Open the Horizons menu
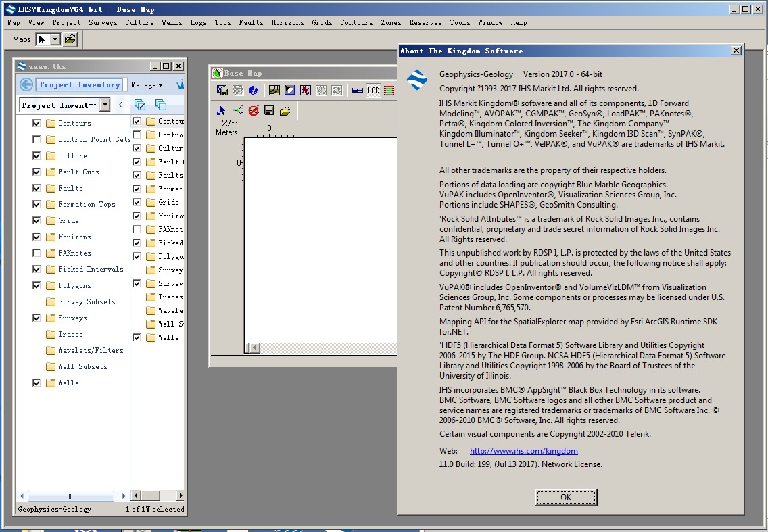 (287, 22)
